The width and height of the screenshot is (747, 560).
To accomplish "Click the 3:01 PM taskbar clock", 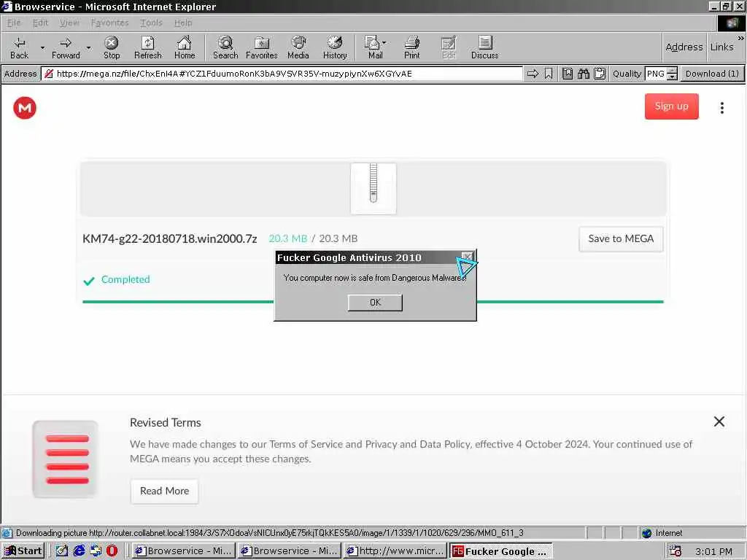I will [713, 551].
